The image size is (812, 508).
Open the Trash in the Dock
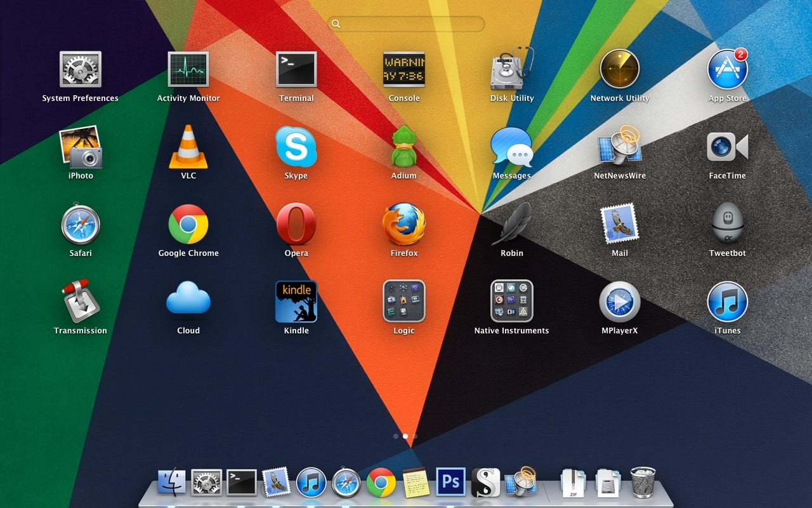click(643, 483)
